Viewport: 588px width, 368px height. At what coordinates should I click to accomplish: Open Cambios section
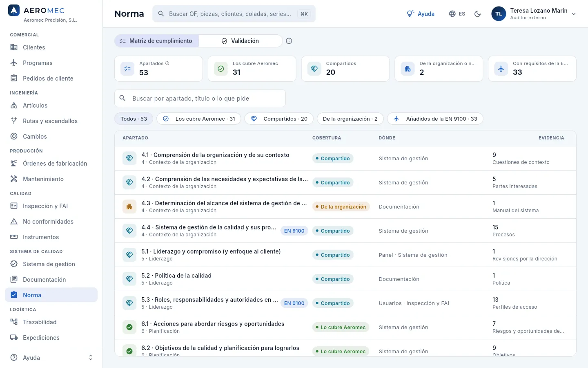(51, 137)
